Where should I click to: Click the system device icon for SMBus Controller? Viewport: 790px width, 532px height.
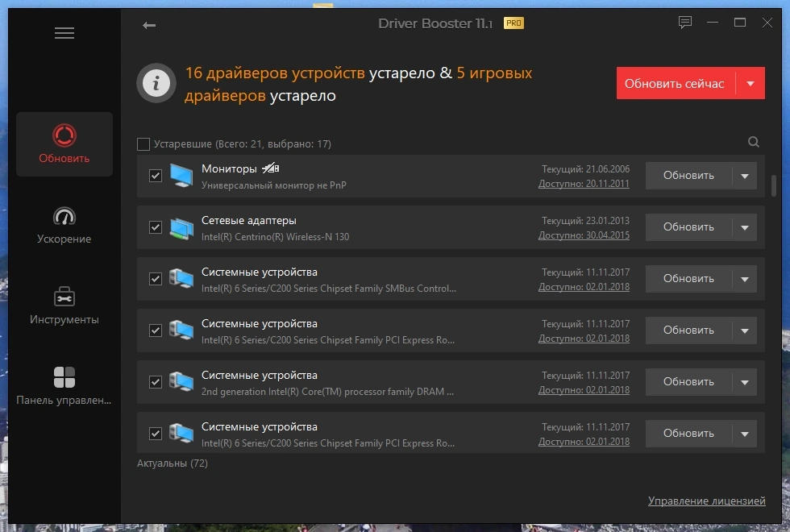coord(181,279)
